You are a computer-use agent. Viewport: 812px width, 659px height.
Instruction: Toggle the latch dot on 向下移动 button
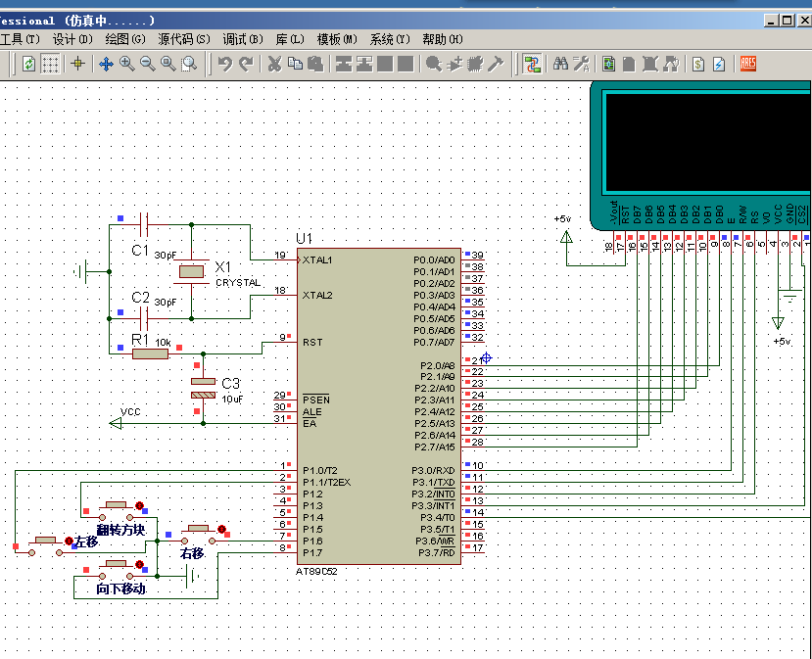[x=139, y=564]
